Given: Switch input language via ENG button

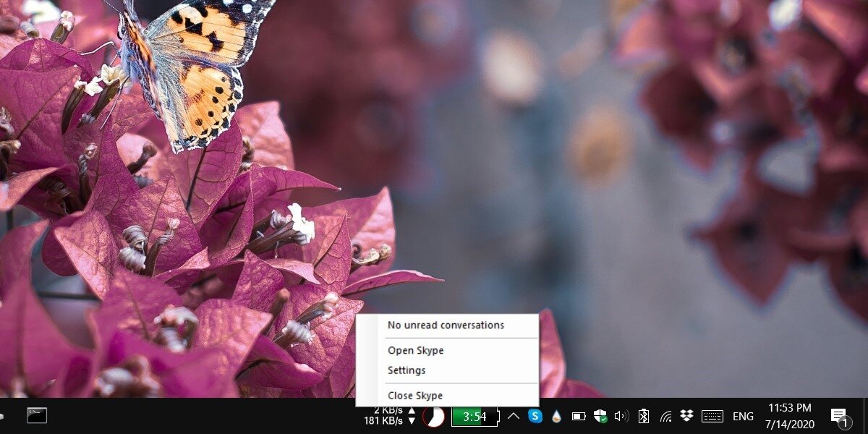Looking at the screenshot, I should click(743, 416).
